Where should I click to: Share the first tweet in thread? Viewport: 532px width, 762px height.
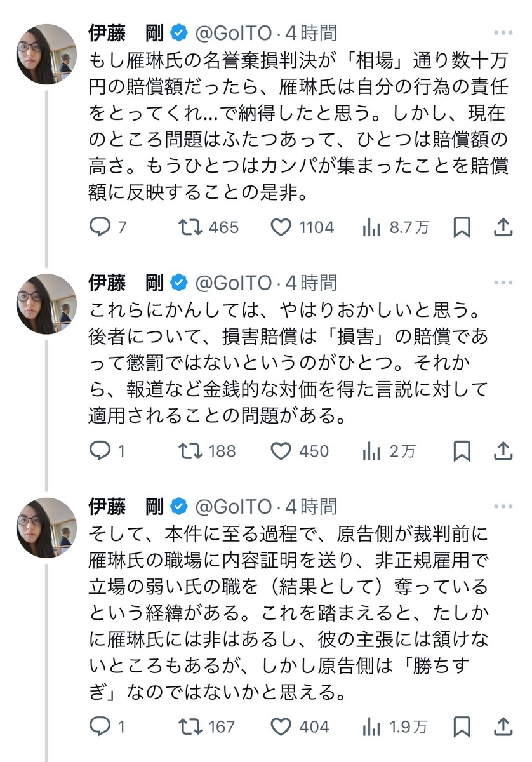point(503,227)
